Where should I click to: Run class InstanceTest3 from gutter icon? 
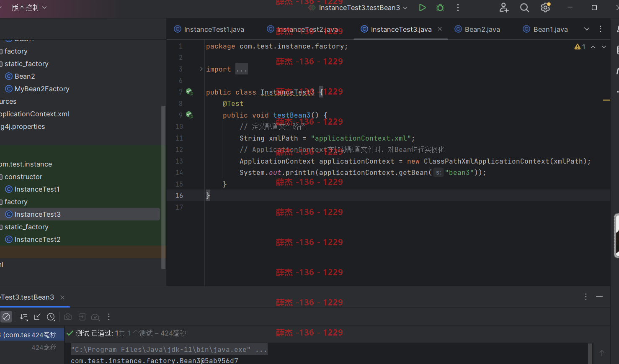pyautogui.click(x=189, y=92)
